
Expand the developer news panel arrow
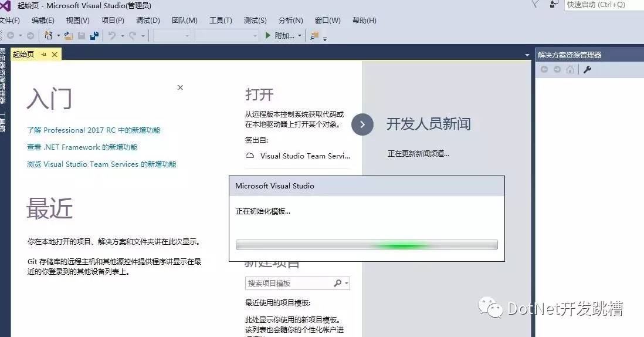point(362,124)
